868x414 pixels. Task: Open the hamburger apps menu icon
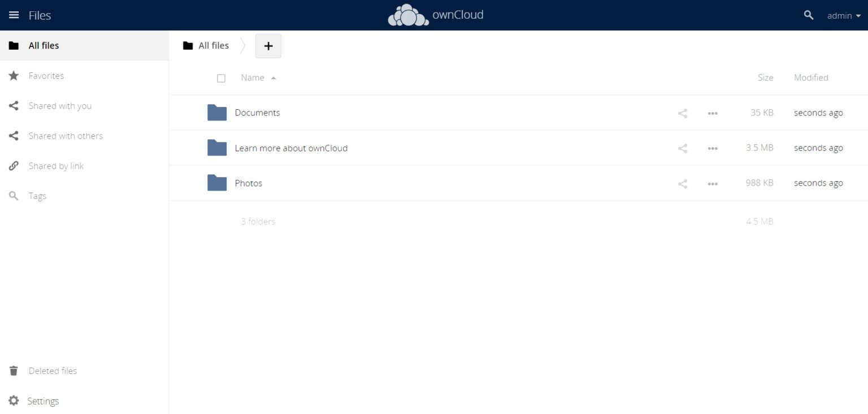pyautogui.click(x=14, y=15)
